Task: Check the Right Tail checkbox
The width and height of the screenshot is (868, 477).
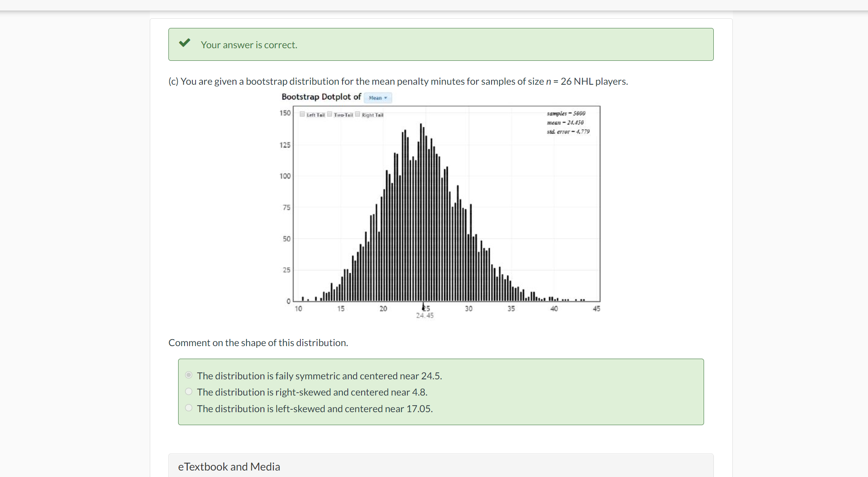Action: [x=358, y=114]
